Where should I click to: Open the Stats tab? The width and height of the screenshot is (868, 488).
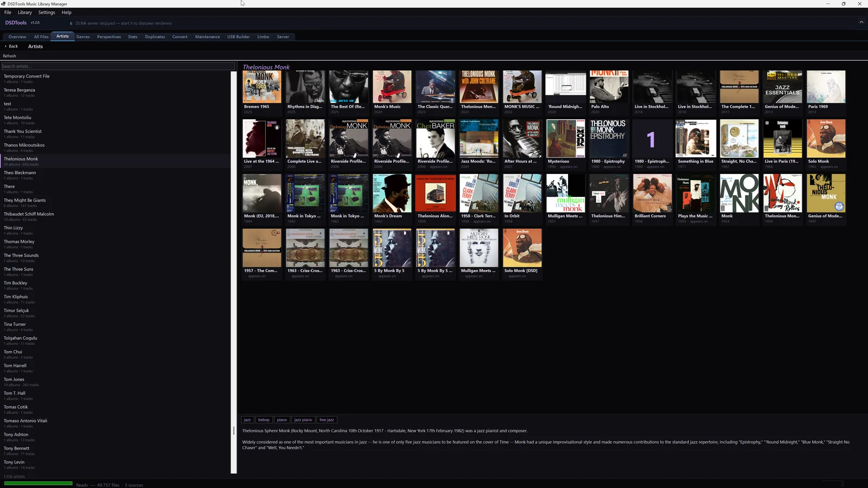pyautogui.click(x=133, y=37)
